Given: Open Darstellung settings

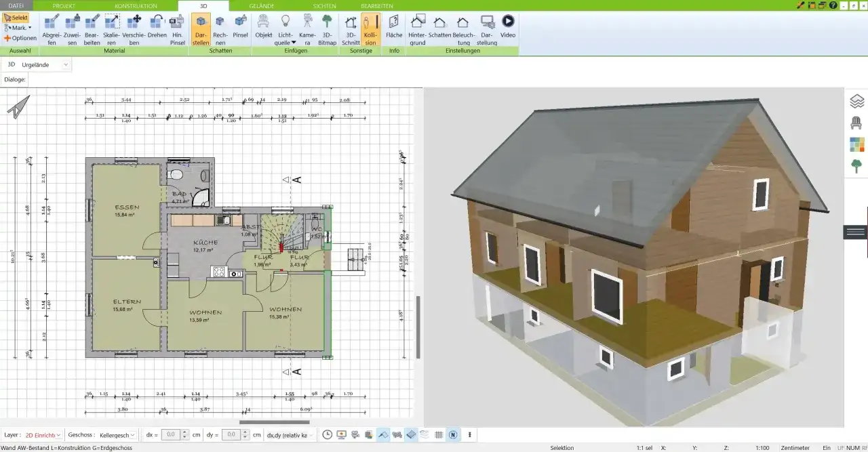Looking at the screenshot, I should click(487, 30).
